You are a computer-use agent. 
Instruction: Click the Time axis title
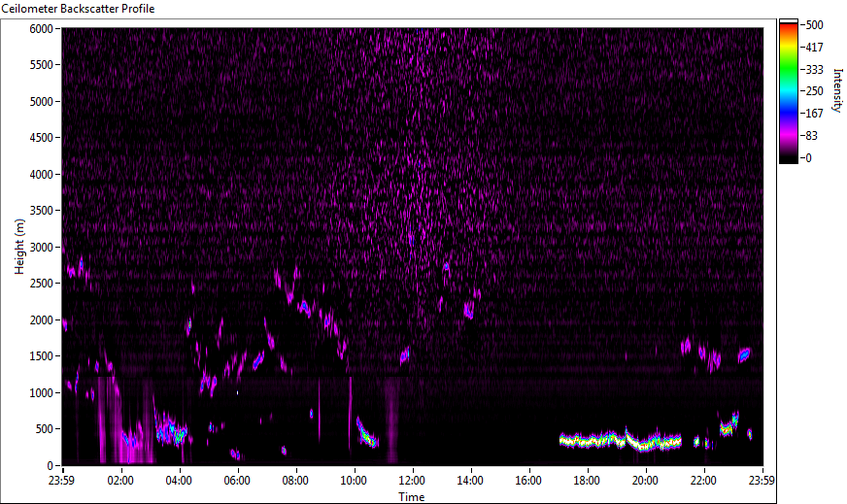pyautogui.click(x=412, y=497)
